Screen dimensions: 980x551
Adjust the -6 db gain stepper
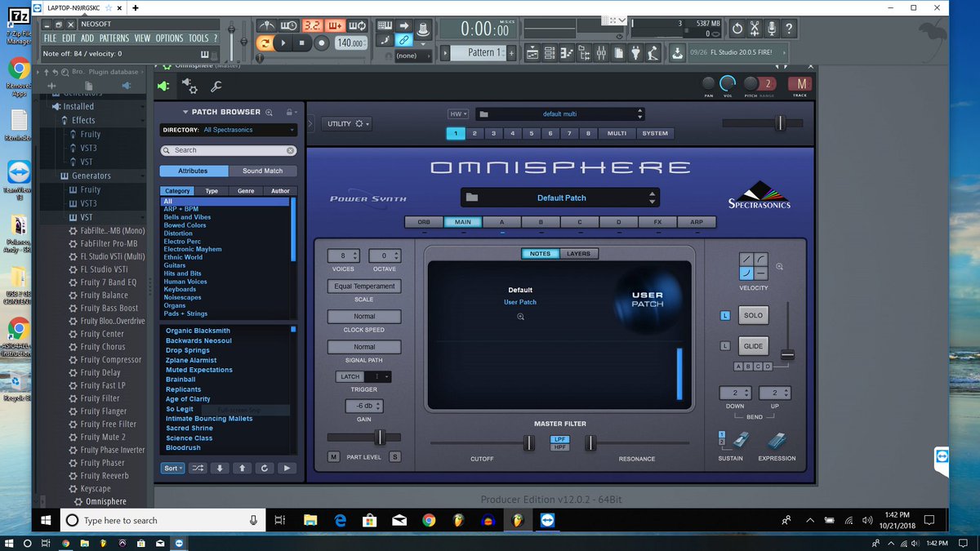pos(364,406)
